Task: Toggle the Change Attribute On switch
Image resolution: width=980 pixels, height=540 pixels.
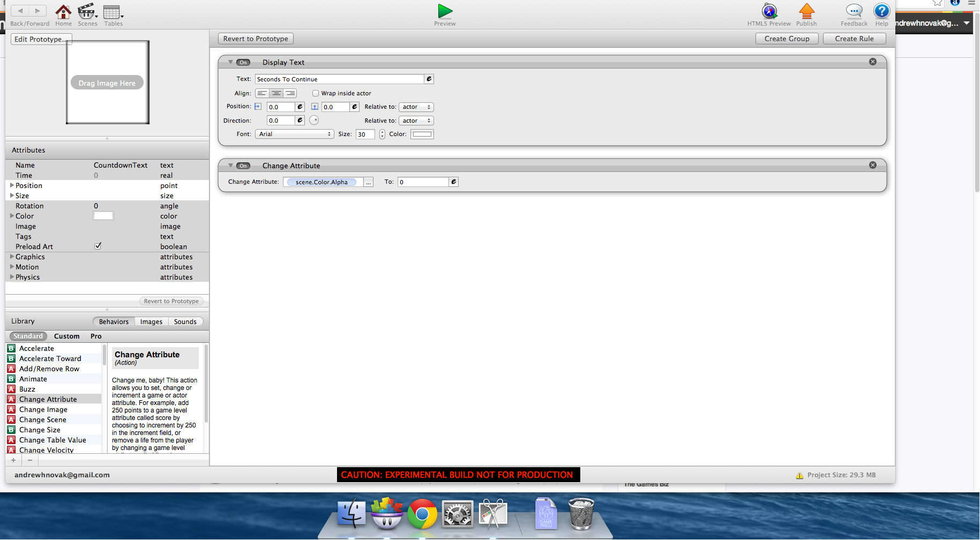Action: click(243, 166)
